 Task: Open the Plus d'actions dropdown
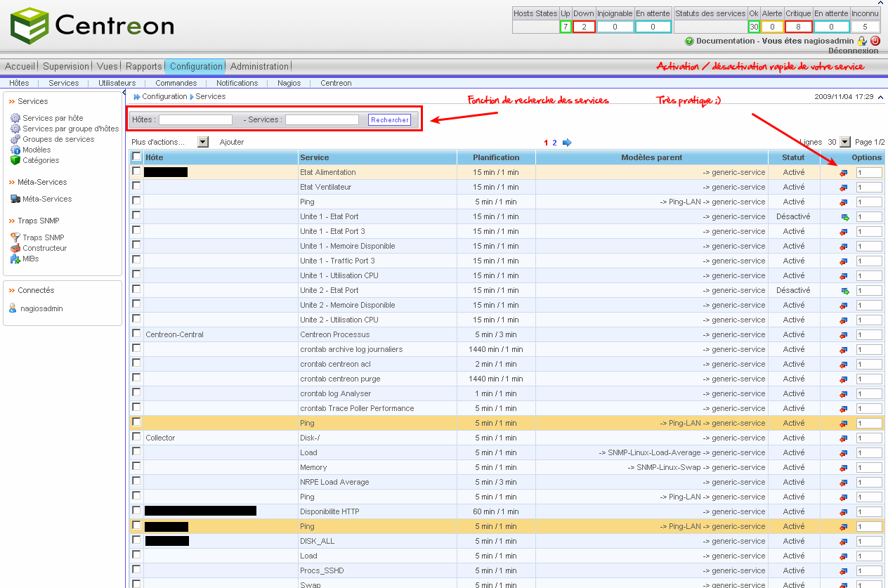tap(203, 142)
